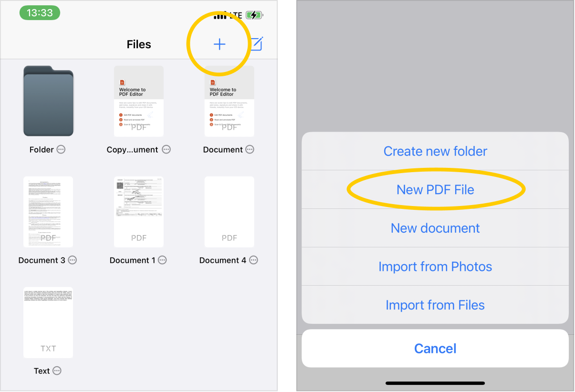Open the blank Document 4 thumbnail
The image size is (575, 392).
pos(230,212)
